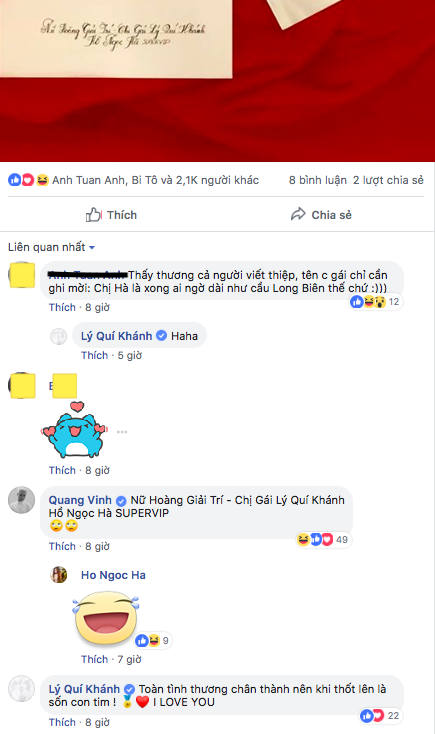Click Ho Ngoc Ha's small avatar
The width and height of the screenshot is (435, 734).
[x=59, y=575]
